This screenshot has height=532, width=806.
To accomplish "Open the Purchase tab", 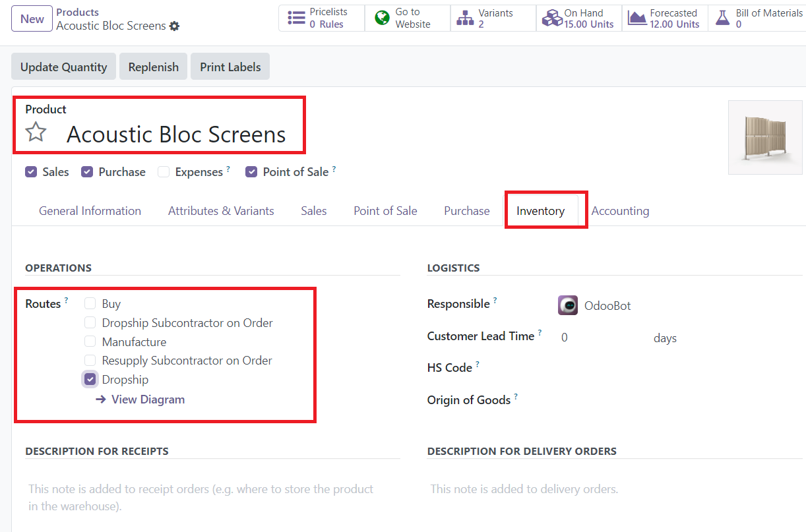I will [x=467, y=211].
